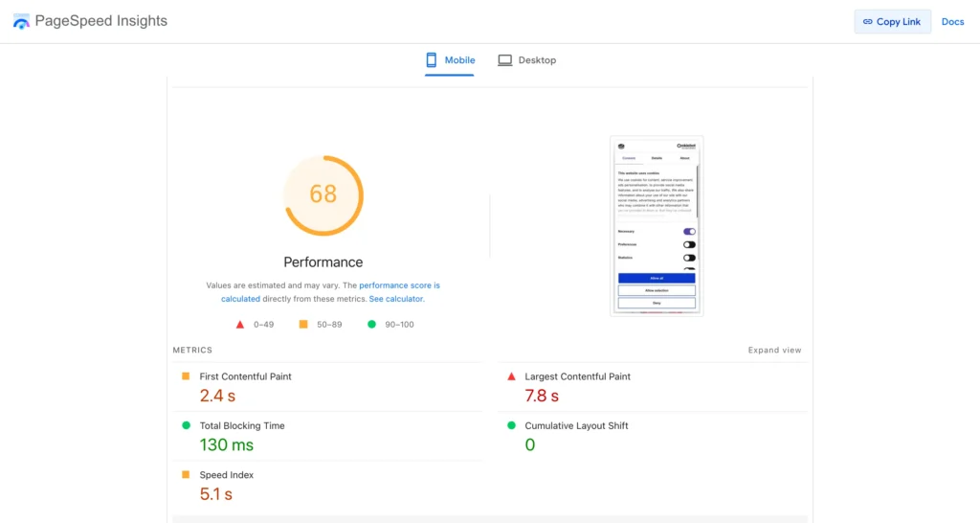Viewport: 980px width, 523px height.
Task: Click the 0–49 legend text
Action: [264, 324]
